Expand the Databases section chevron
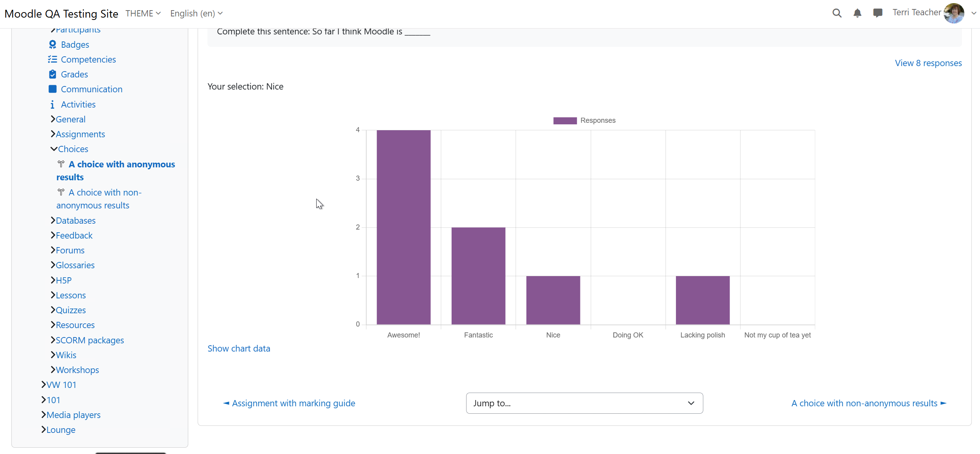 (x=53, y=220)
